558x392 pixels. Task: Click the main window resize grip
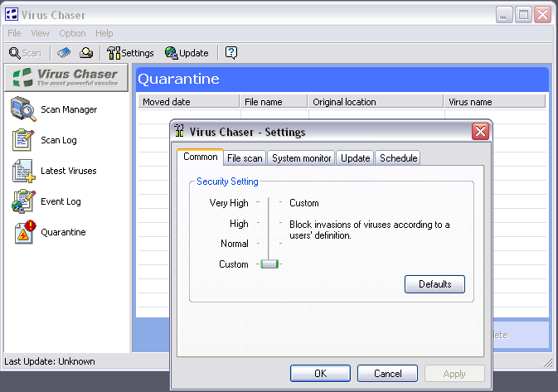point(548,363)
